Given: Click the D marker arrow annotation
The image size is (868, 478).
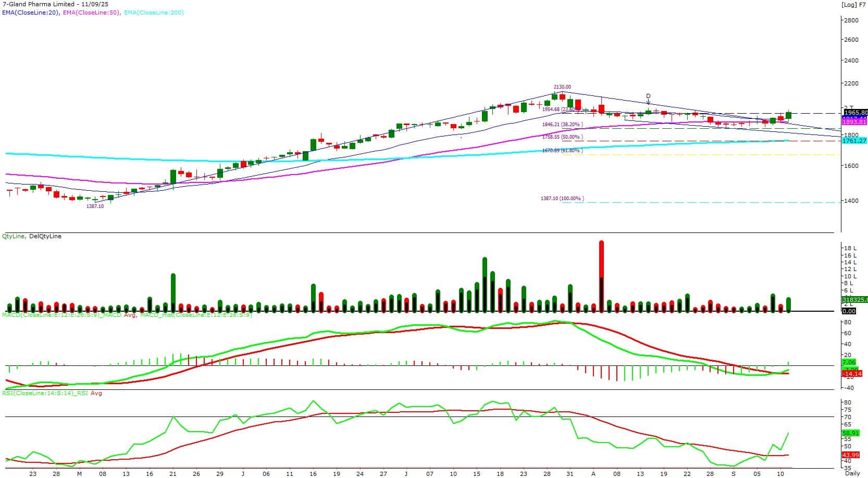Looking at the screenshot, I should 648,99.
